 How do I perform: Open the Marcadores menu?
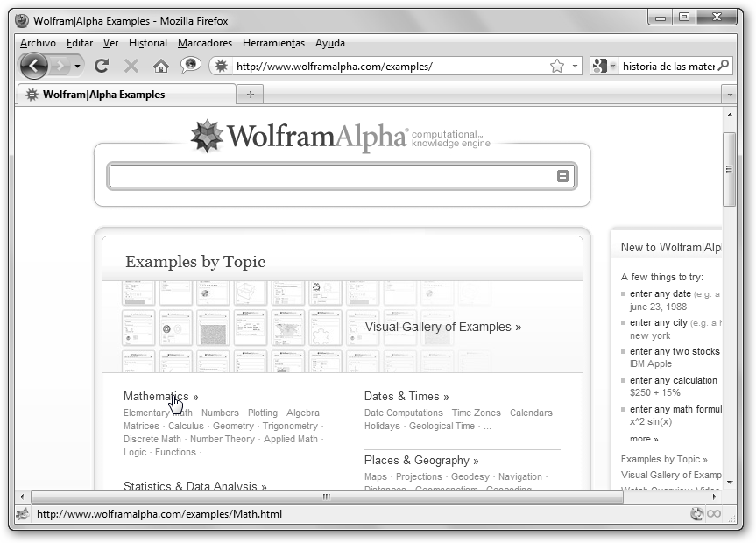click(205, 43)
